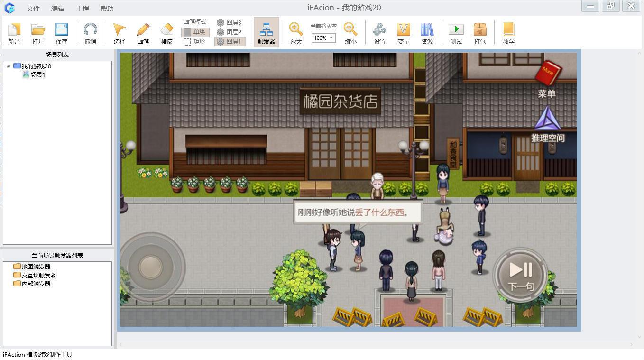
Task: Run the game with 测试
Action: tap(456, 33)
